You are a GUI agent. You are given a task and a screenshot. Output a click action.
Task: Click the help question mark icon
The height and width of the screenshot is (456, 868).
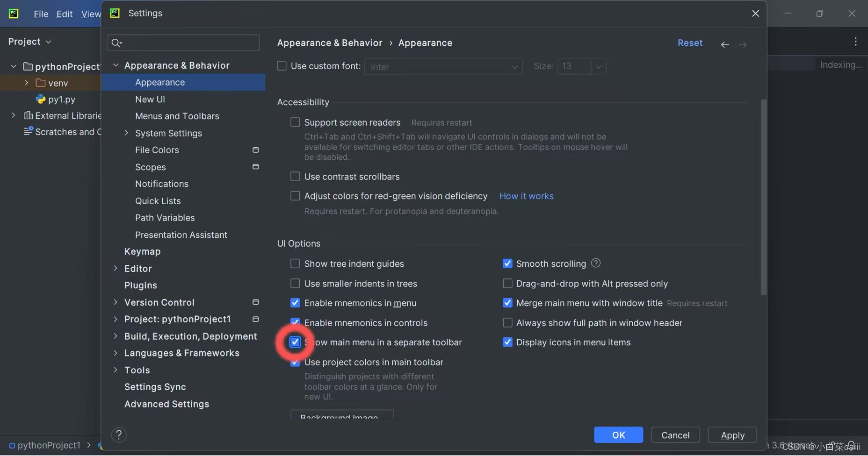[119, 435]
